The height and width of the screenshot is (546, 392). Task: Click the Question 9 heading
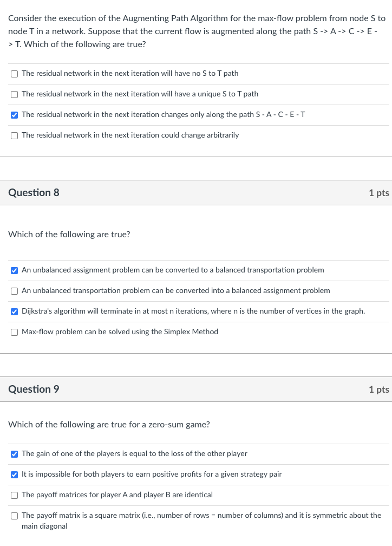click(34, 389)
